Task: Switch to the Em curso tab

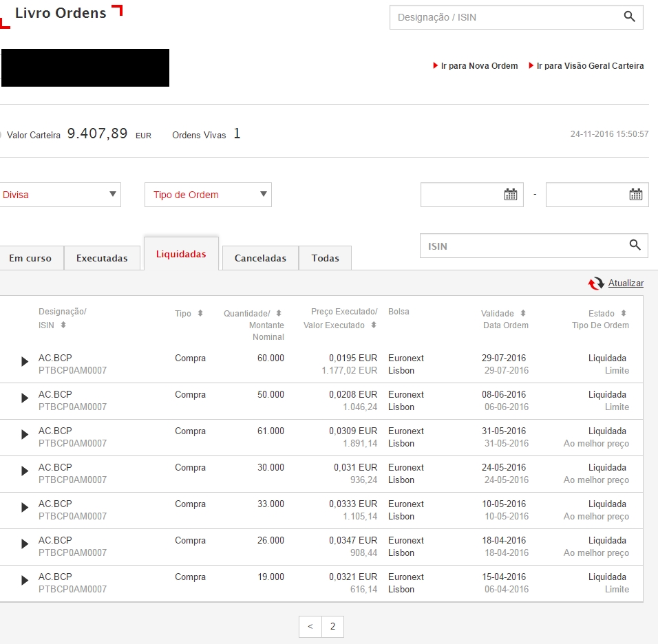Action: click(x=30, y=259)
